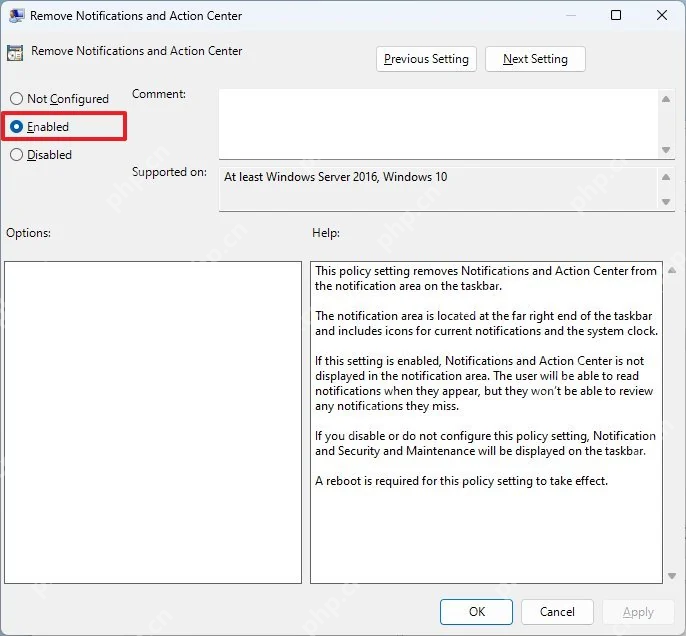Click the title bar window icon
This screenshot has width=686, height=636.
(x=17, y=16)
